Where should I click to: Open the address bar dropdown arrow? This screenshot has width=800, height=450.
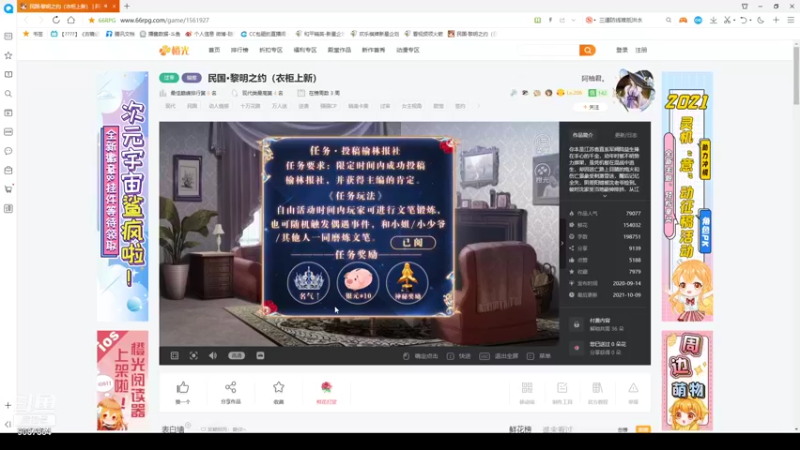coord(573,20)
